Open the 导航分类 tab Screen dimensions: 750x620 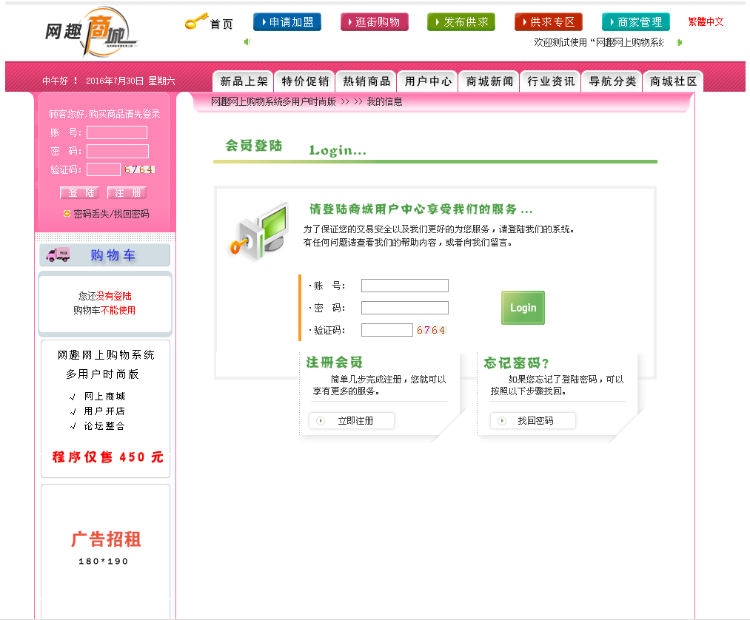[x=612, y=81]
